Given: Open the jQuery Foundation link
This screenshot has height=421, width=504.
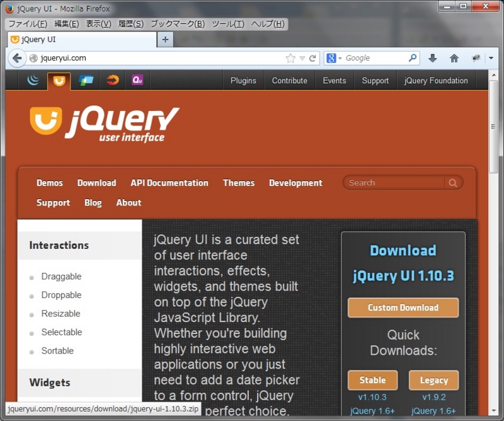Looking at the screenshot, I should click(x=436, y=81).
